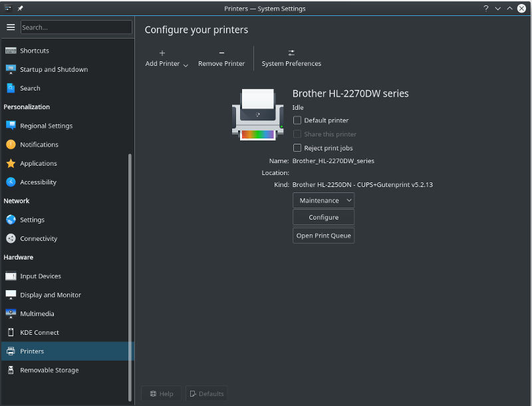532x406 pixels.
Task: Select Removable Storage settings
Action: 48,369
